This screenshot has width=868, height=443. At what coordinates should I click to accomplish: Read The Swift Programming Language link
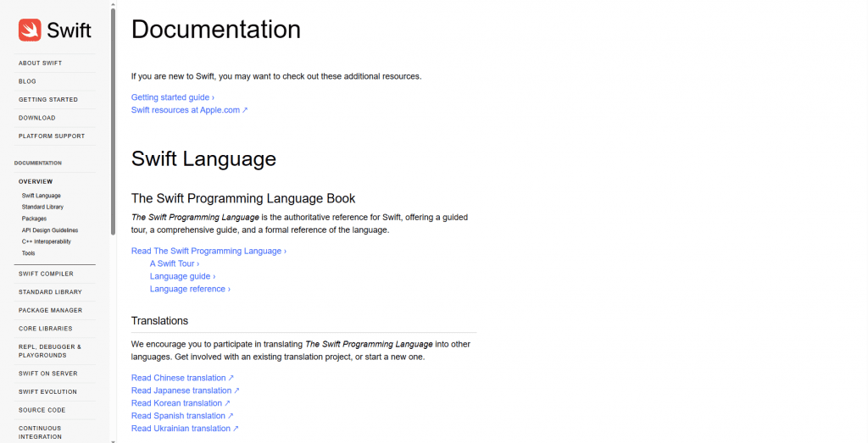209,251
